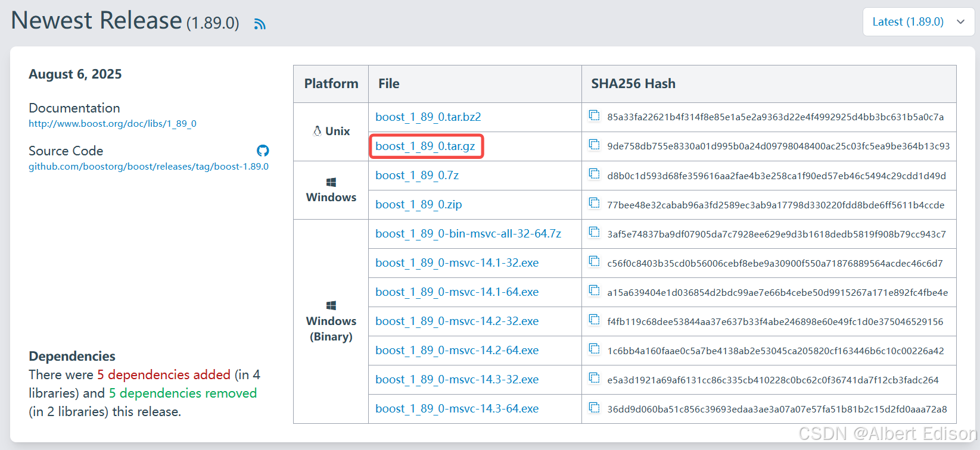Copy hash for msvc-14.3-32.exe
The width and height of the screenshot is (980, 450).
pos(594,378)
